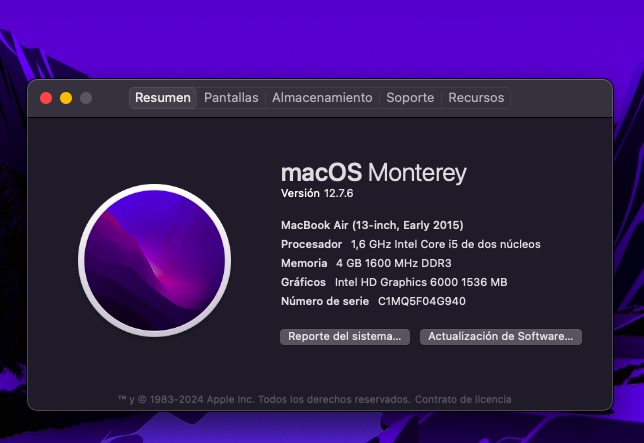Screen dimensions: 644x443
Task: Open Actualización de Software
Action: [500, 337]
